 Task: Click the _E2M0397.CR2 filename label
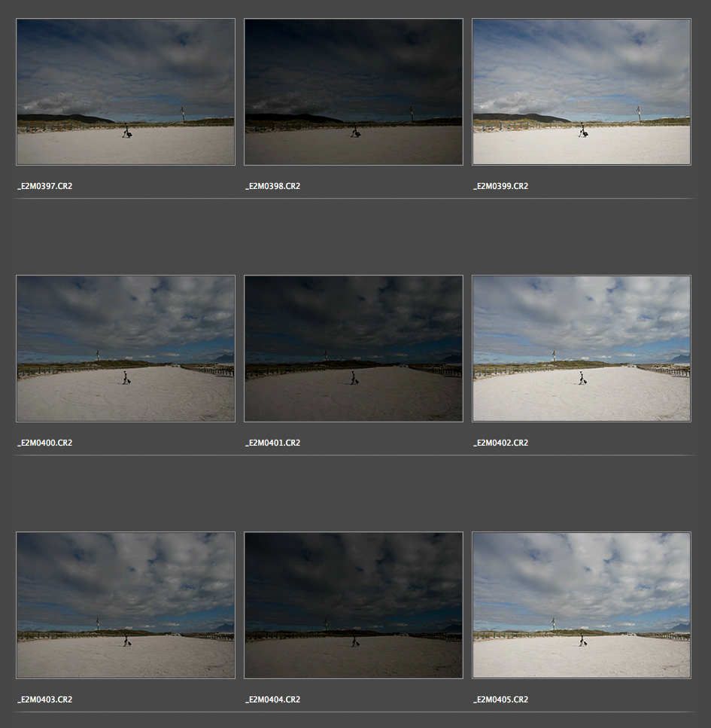(x=45, y=186)
